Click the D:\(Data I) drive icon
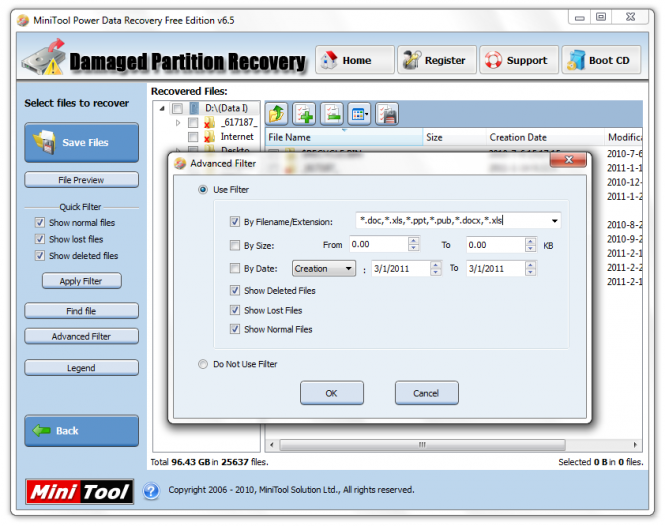Image resolution: width=665 pixels, height=526 pixels. (x=194, y=108)
